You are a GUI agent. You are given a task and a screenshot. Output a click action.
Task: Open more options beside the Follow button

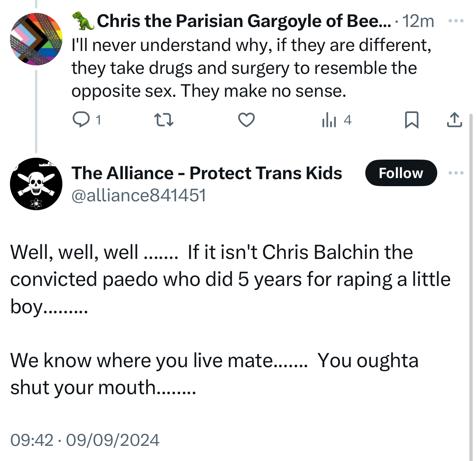tap(456, 173)
